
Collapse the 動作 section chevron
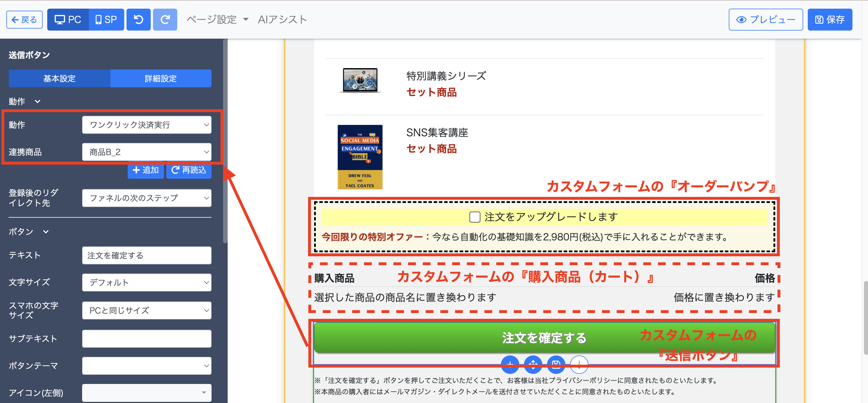37,101
